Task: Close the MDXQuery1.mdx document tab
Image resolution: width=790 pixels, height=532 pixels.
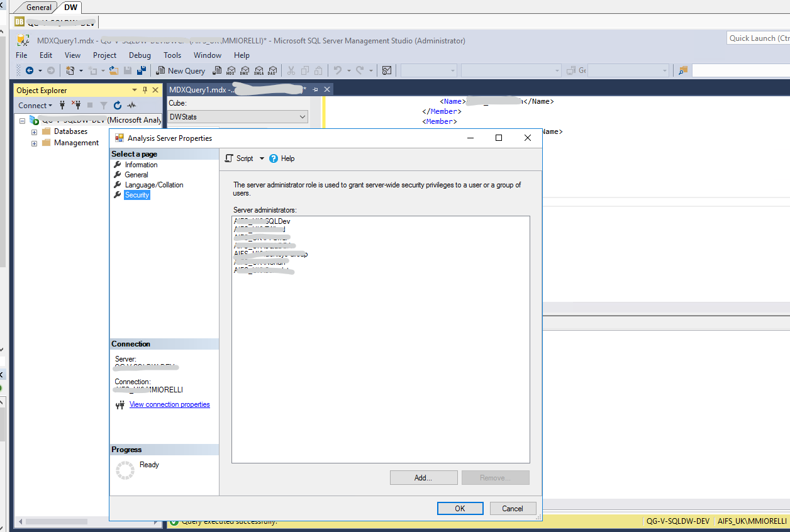Action: tap(327, 89)
